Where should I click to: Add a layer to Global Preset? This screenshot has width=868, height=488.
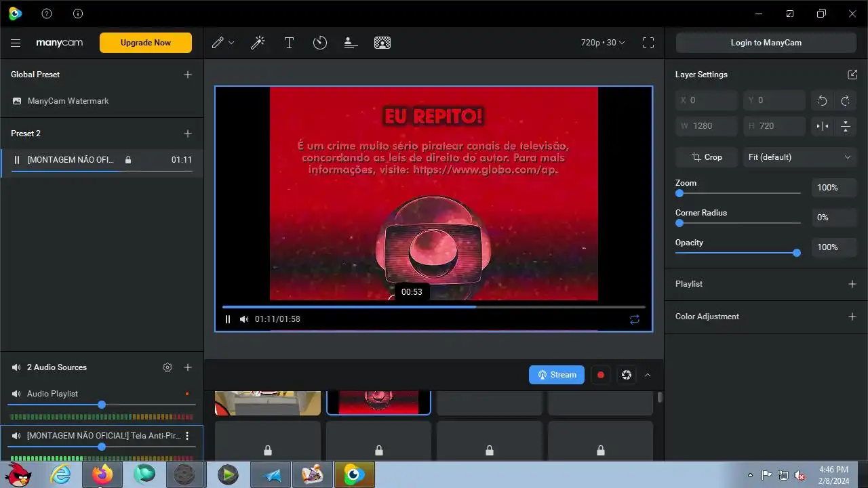[188, 75]
